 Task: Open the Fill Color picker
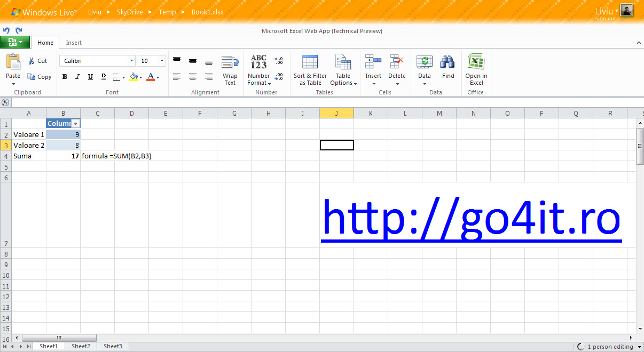click(136, 77)
